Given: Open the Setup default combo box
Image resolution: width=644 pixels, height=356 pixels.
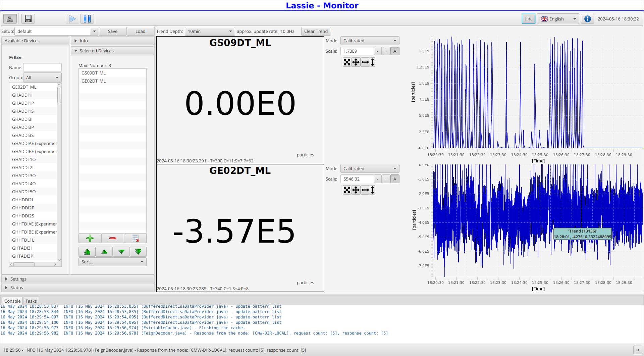Looking at the screenshot, I should pos(56,31).
